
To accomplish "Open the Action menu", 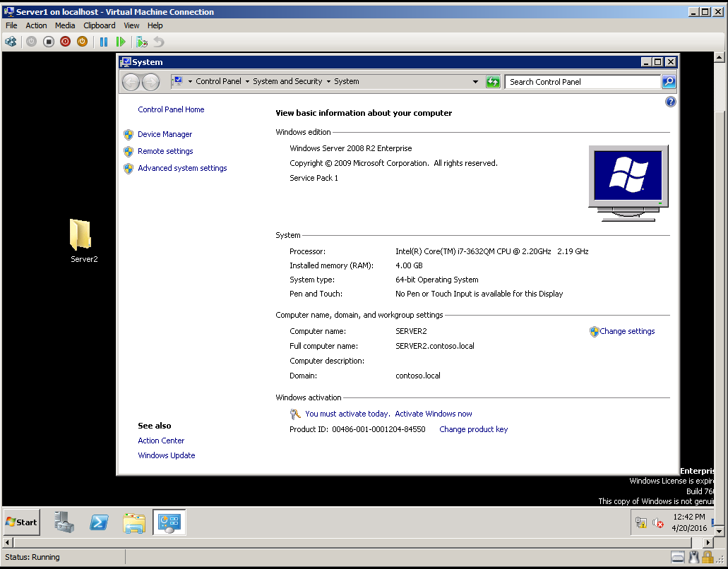I will 36,25.
